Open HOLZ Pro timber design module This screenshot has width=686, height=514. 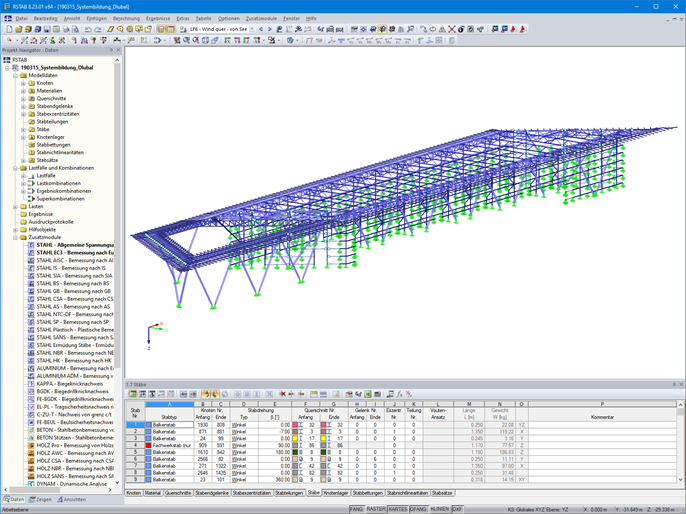70,445
